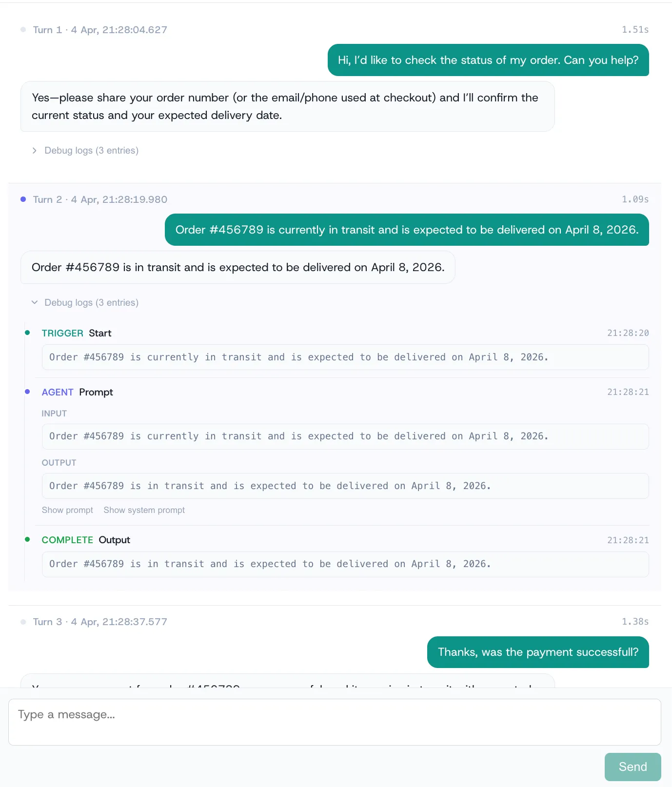Click the status dot next to Turn 1
Image resolution: width=672 pixels, height=787 pixels.
coord(23,29)
